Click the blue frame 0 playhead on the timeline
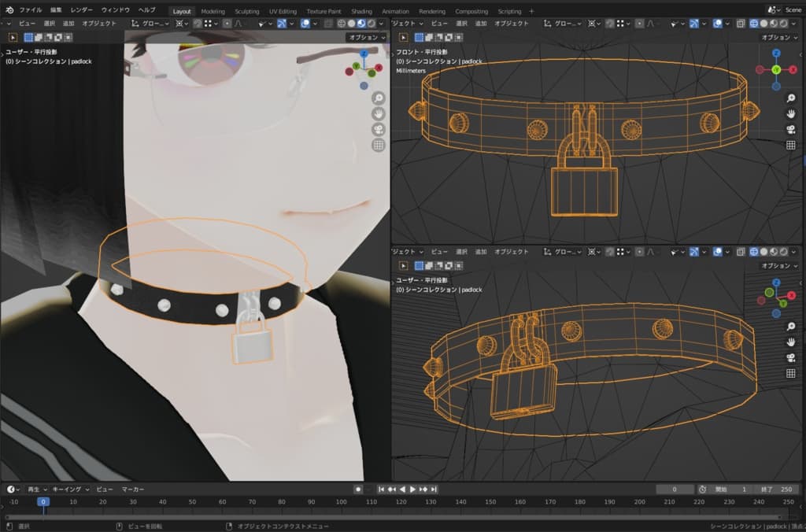The height and width of the screenshot is (532, 806). tap(44, 501)
